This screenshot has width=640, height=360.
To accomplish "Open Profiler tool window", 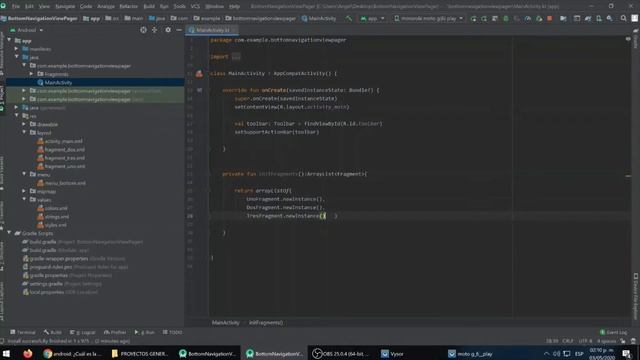I will 115,332.
